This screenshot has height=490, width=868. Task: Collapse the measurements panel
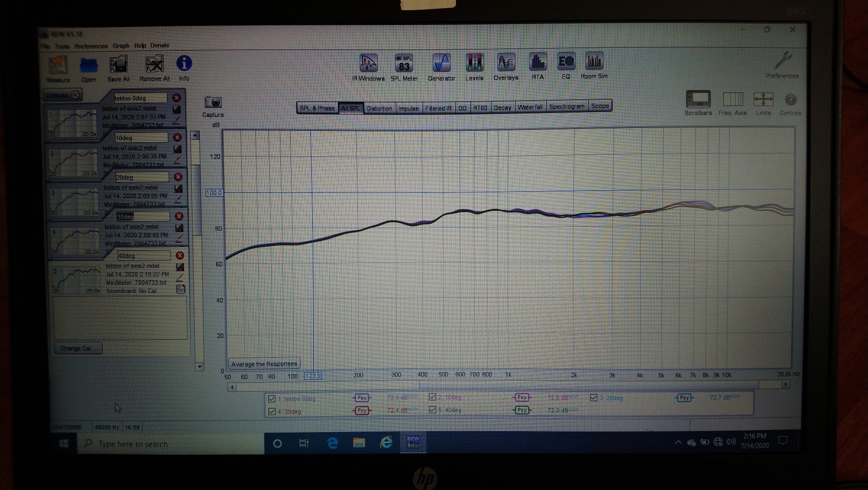[62, 95]
